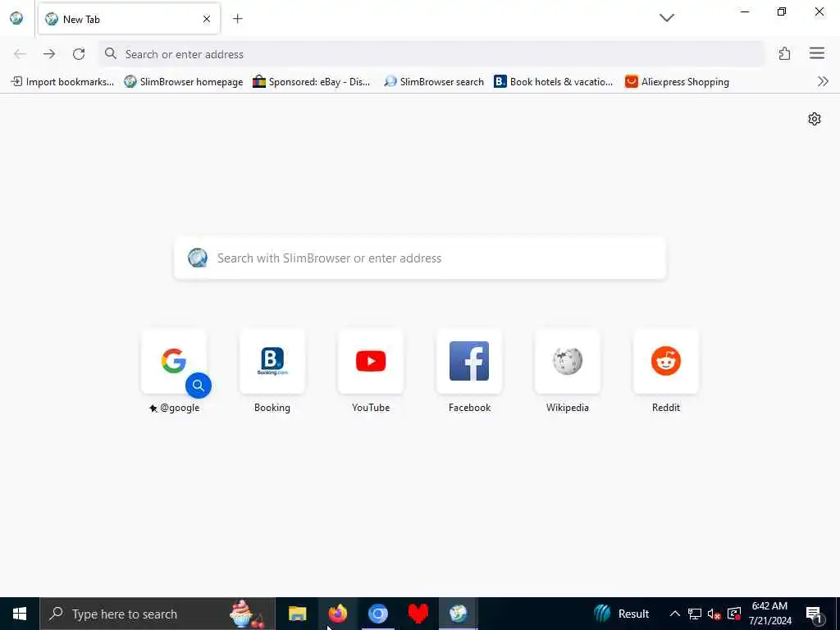The width and height of the screenshot is (840, 630).
Task: Expand the list all tabs chevron
Action: pyautogui.click(x=666, y=18)
